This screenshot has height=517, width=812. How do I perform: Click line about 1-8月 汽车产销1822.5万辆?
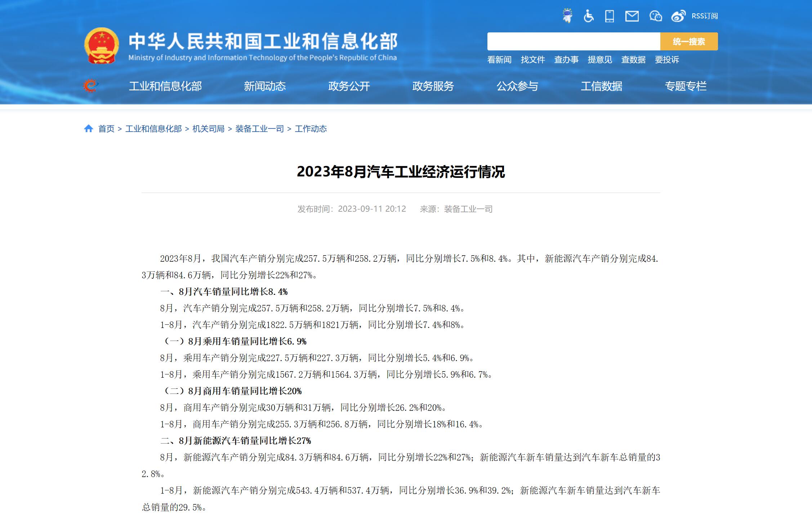[x=313, y=325]
